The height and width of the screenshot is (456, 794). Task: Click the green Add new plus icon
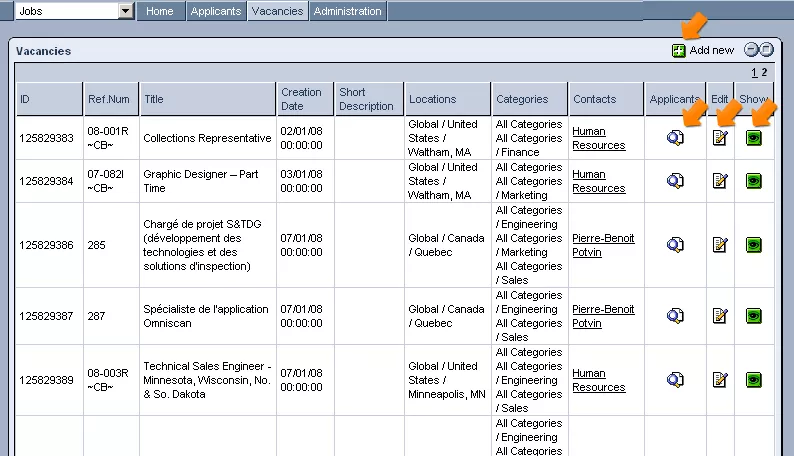tap(679, 50)
